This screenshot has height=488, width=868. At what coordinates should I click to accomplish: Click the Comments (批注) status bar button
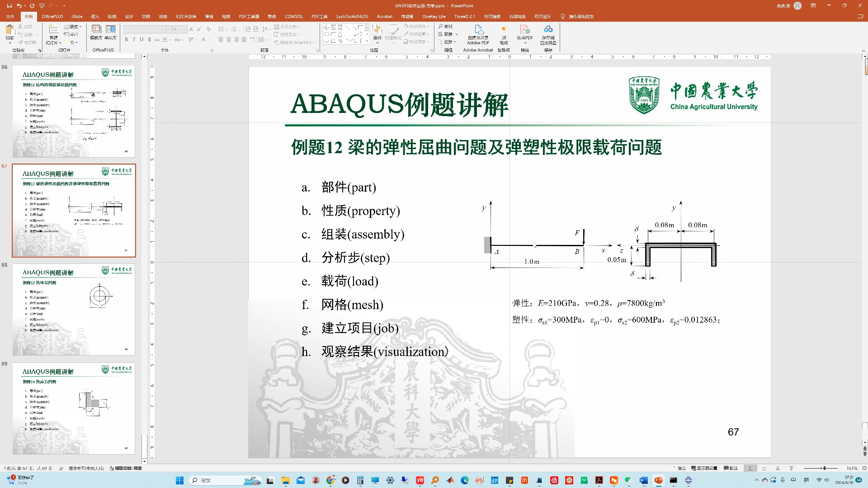click(x=731, y=468)
